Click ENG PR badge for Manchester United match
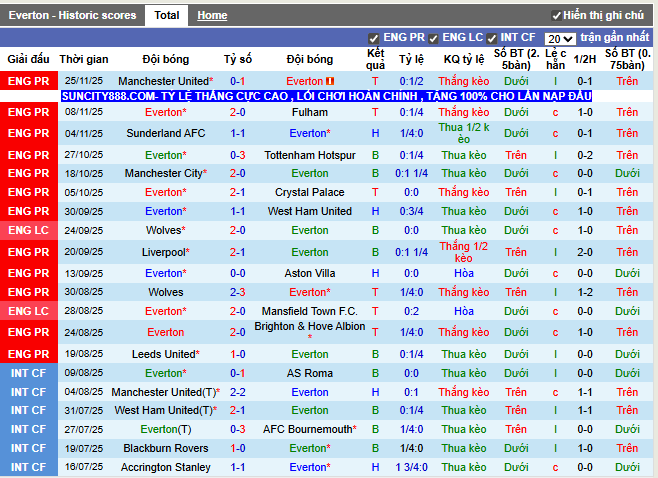Image resolution: width=658 pixels, height=478 pixels. (28, 81)
